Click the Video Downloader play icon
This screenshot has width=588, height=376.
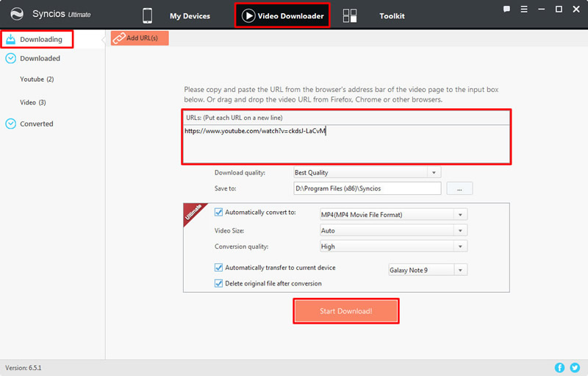tap(248, 15)
